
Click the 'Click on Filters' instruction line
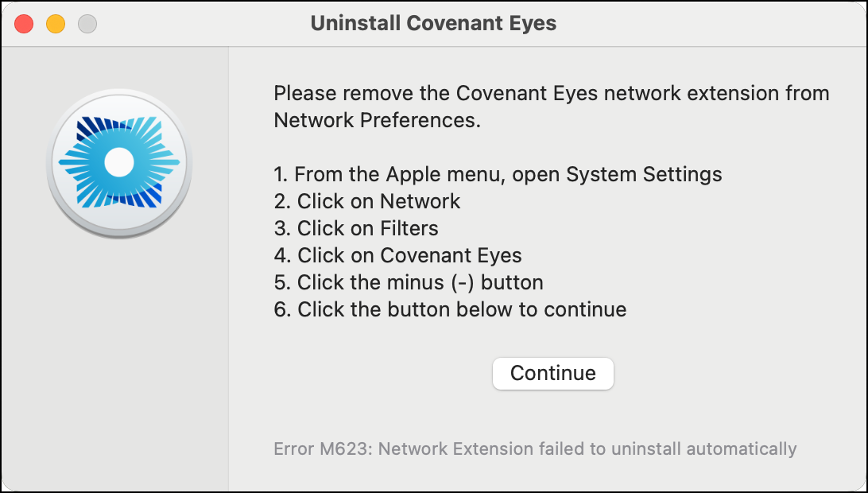(x=356, y=228)
